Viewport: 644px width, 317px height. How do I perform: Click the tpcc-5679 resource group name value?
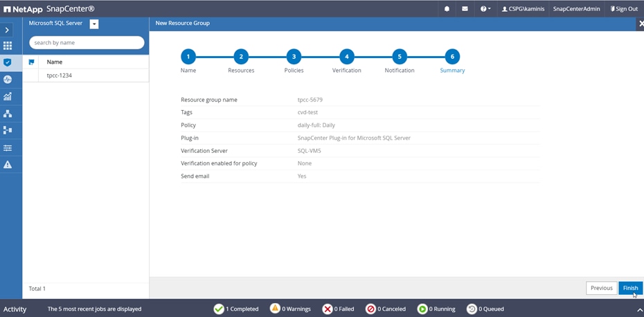(x=310, y=100)
